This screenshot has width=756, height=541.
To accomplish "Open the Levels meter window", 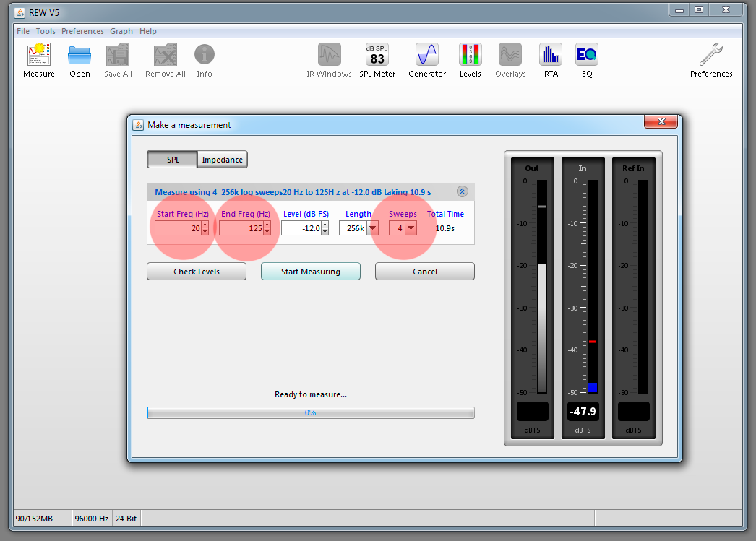I will coord(470,60).
